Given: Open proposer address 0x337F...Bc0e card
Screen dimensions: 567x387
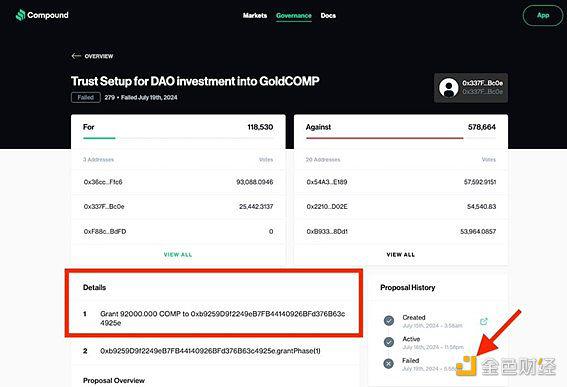Looking at the screenshot, I should tap(471, 88).
